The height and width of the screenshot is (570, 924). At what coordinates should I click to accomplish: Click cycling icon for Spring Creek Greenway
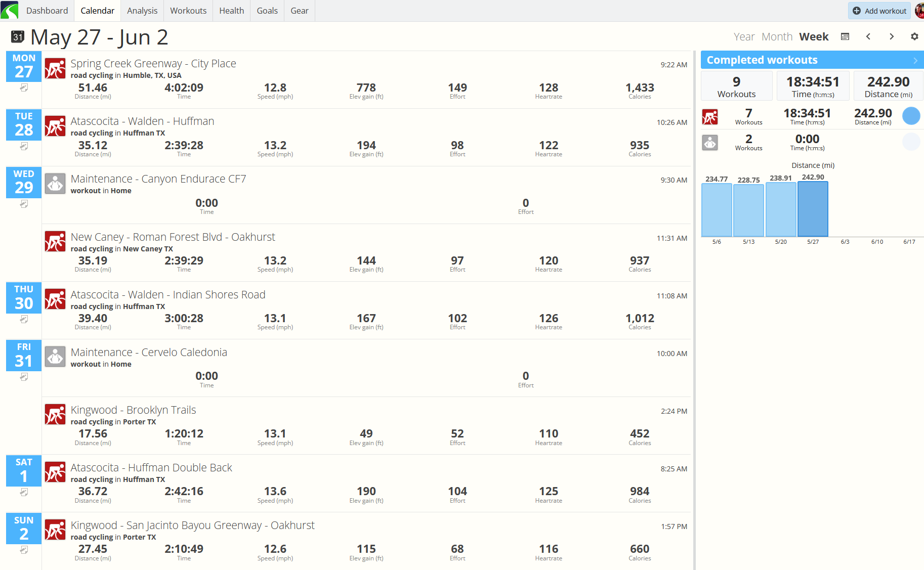[x=55, y=68]
